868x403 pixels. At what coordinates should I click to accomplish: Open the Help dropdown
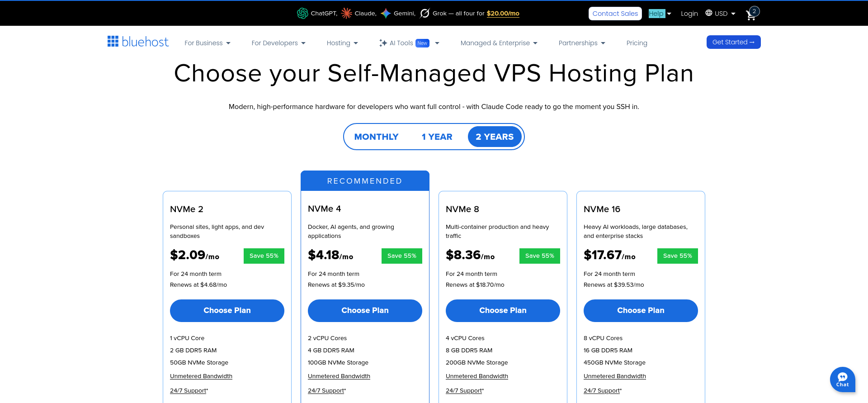click(x=660, y=14)
